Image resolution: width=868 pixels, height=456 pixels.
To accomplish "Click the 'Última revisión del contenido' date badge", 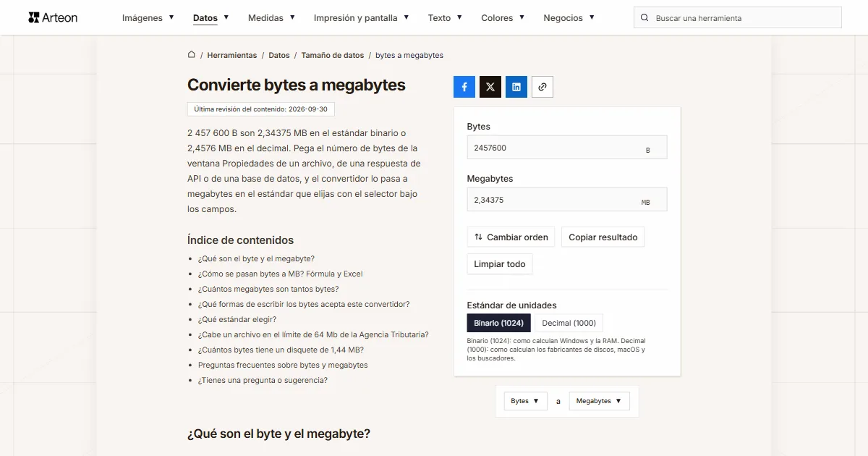I will click(261, 109).
